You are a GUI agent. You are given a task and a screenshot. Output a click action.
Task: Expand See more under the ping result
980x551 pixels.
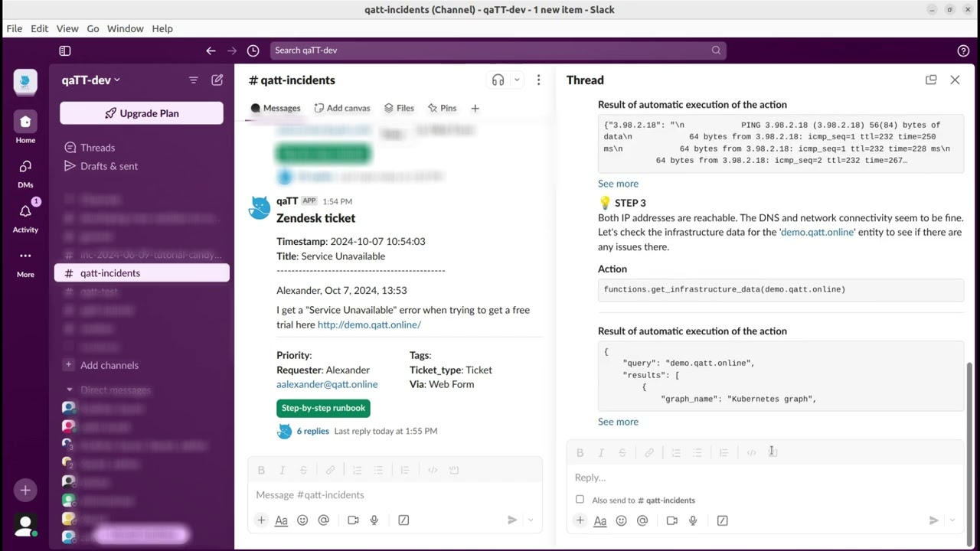(618, 184)
